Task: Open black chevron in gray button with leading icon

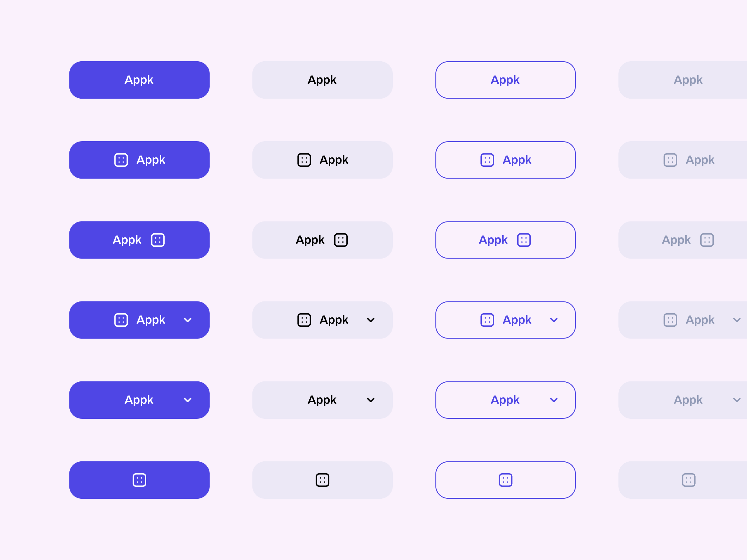Action: pyautogui.click(x=371, y=320)
